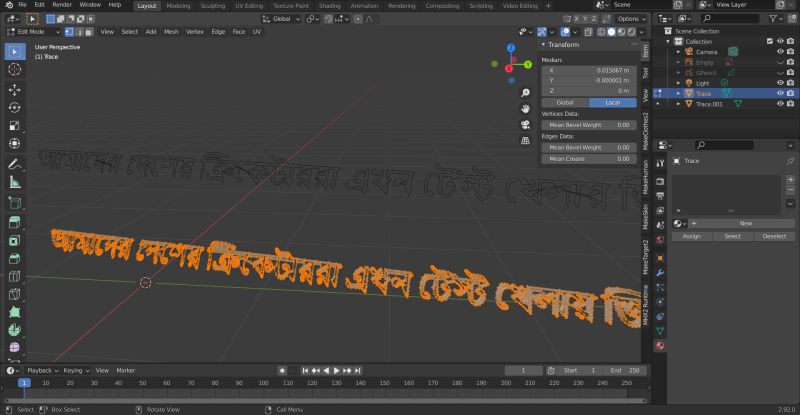Expand the Trace.001 tree item
This screenshot has width=800, height=415.
point(679,104)
